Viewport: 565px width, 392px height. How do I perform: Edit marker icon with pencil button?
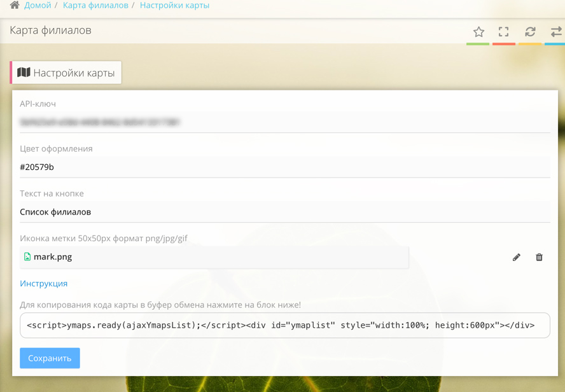click(517, 257)
